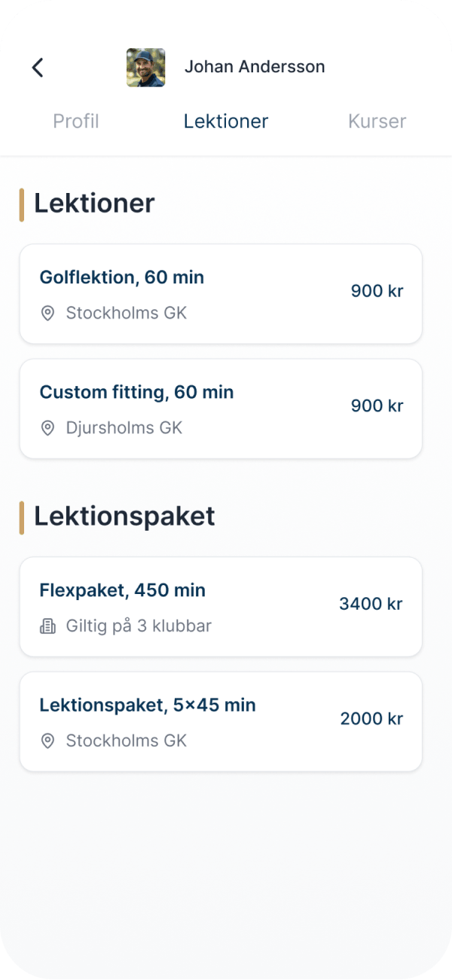The width and height of the screenshot is (452, 980).
Task: Click the building icon near Giltig på 3 klubbar
Action: 47,626
